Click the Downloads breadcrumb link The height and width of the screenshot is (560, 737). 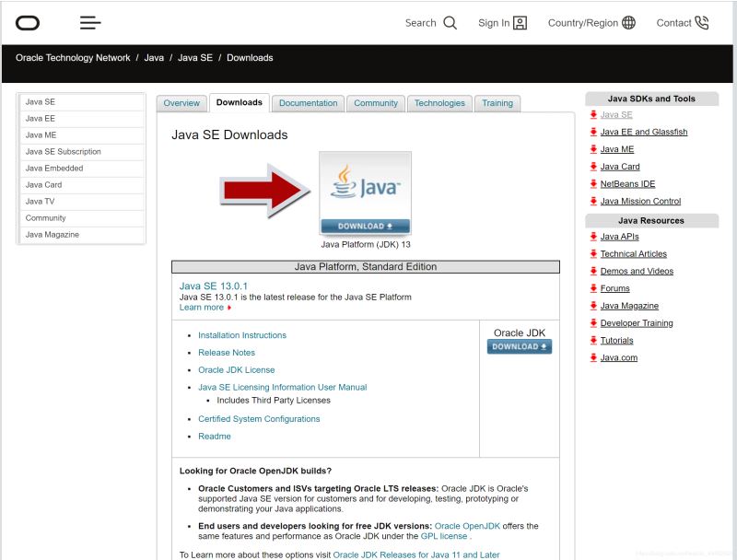click(250, 58)
